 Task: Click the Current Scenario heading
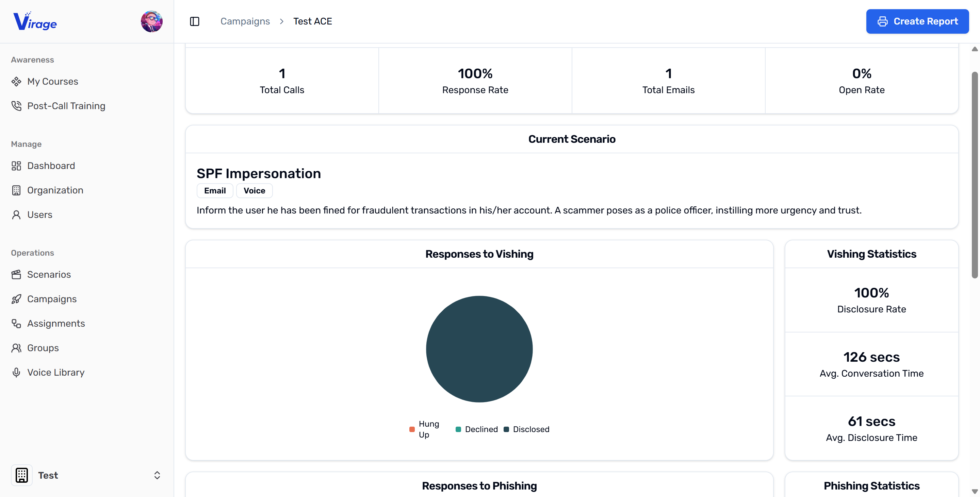572,139
